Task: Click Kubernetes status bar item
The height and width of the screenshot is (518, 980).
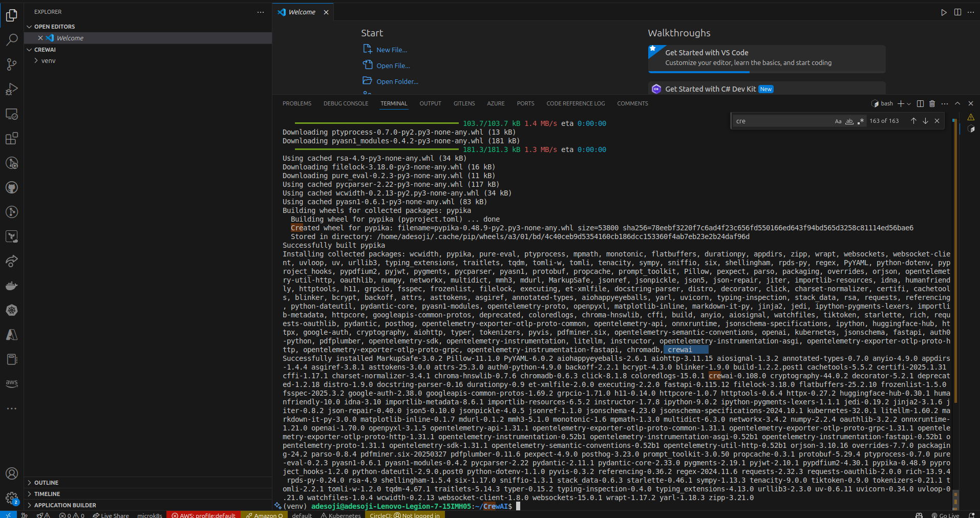Action: [340, 515]
